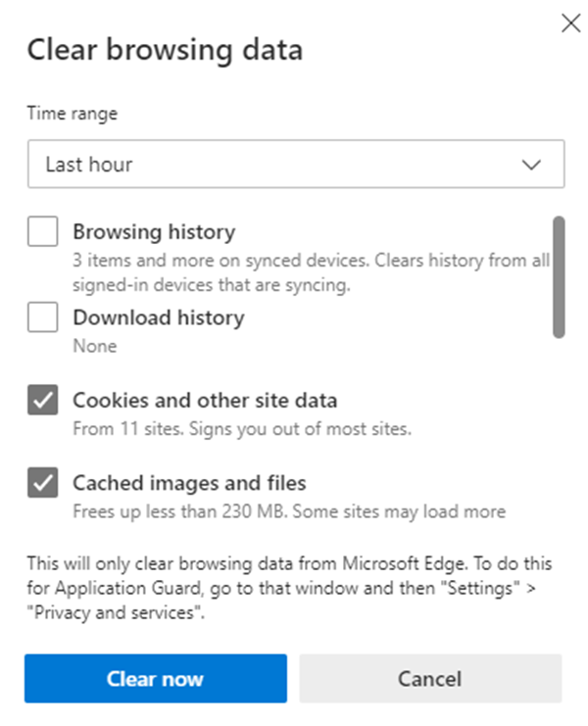Enable the Browsing history checkbox
The width and height of the screenshot is (588, 726).
[x=43, y=233]
